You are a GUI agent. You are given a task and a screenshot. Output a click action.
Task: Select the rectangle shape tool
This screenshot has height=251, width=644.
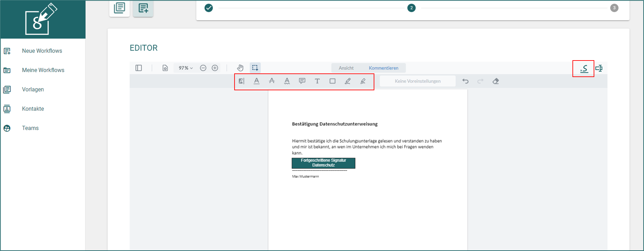pyautogui.click(x=333, y=81)
